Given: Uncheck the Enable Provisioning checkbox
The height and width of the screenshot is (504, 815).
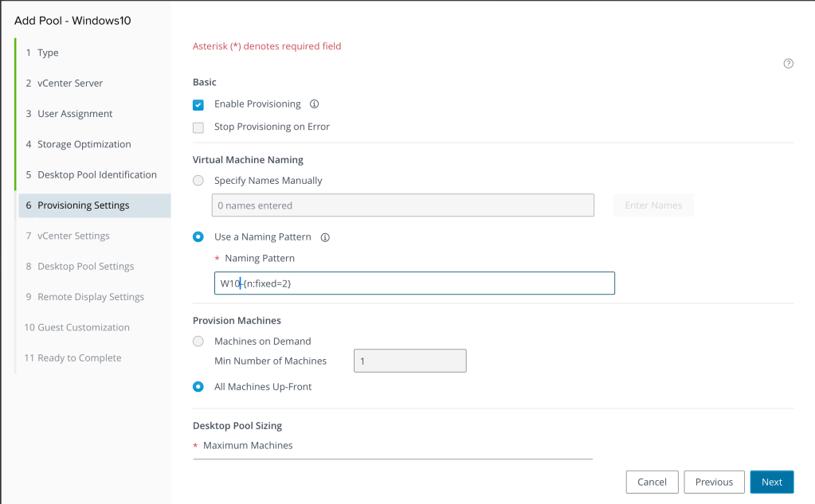Looking at the screenshot, I should coord(198,104).
